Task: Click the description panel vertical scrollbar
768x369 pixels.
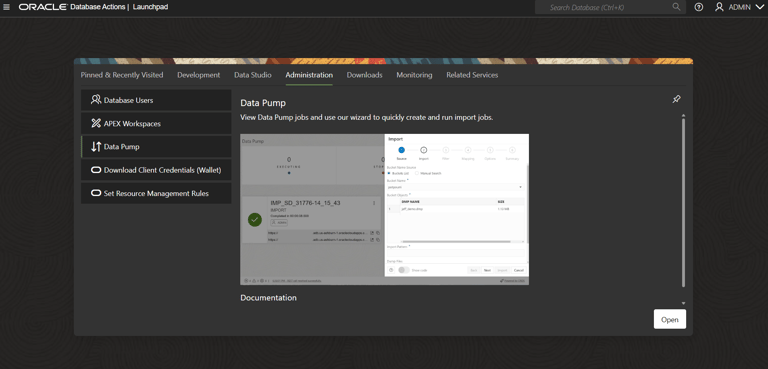Action: pyautogui.click(x=683, y=202)
